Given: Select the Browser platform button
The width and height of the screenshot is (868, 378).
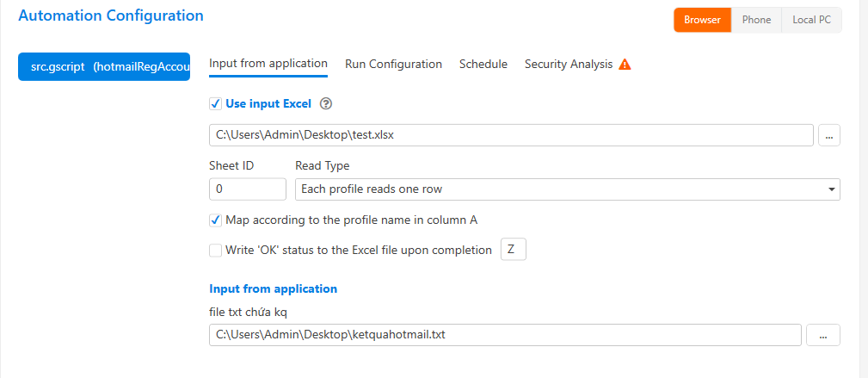Looking at the screenshot, I should pyautogui.click(x=702, y=20).
